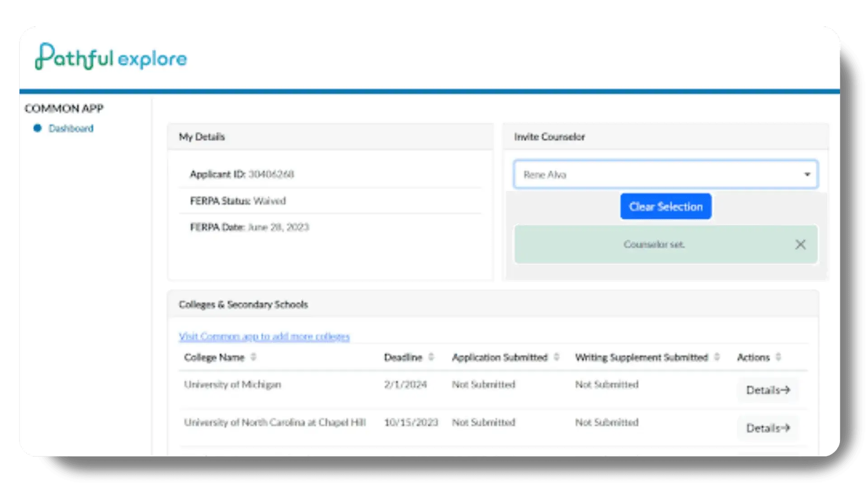The height and width of the screenshot is (488, 868).
Task: Click the counselor dropdown arrow
Action: point(807,174)
